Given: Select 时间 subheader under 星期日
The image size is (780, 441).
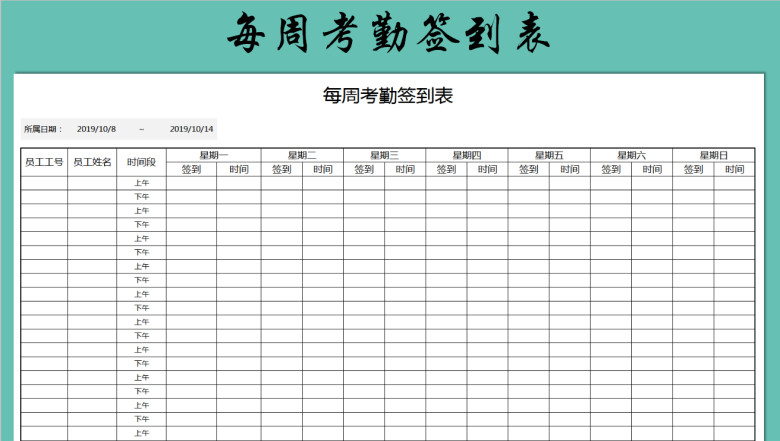Looking at the screenshot, I should coord(735,170).
